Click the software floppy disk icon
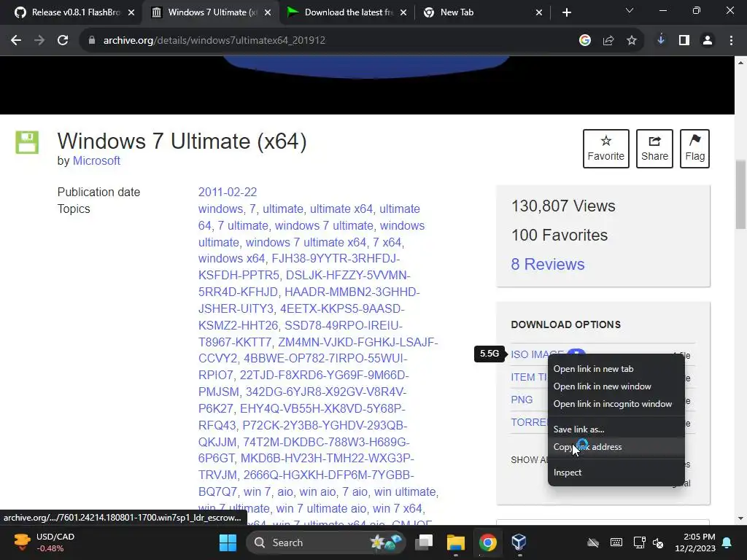This screenshot has width=747, height=560. click(27, 142)
